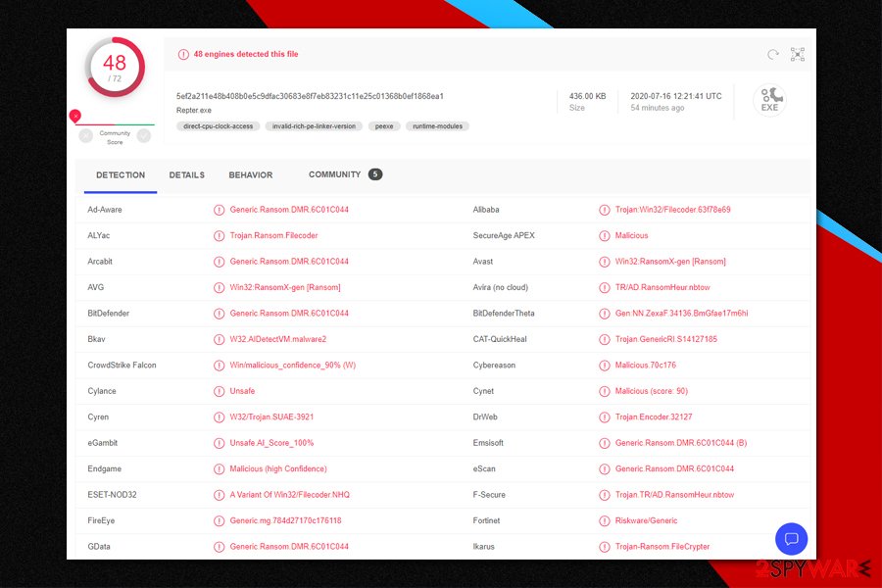Click the SHA-256 file hash text
The image size is (882, 588).
310,96
